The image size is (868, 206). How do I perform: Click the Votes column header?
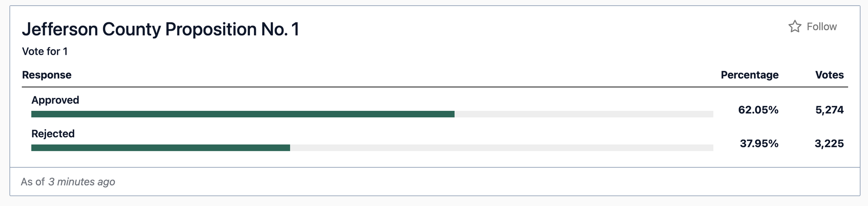pyautogui.click(x=829, y=75)
